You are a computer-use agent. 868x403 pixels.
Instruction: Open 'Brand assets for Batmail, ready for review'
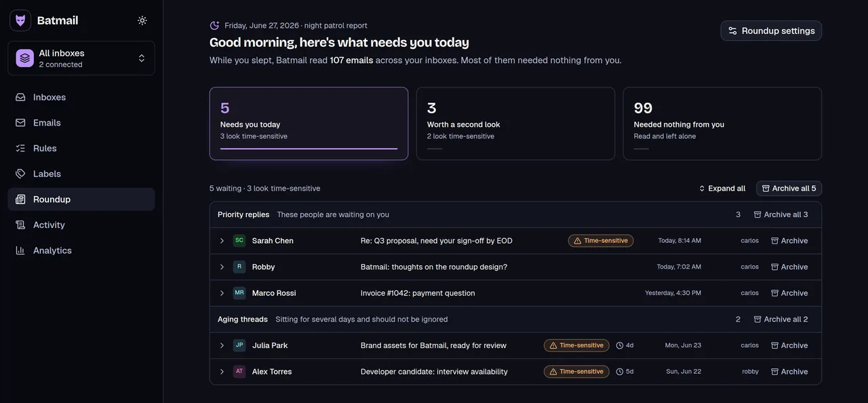click(433, 345)
